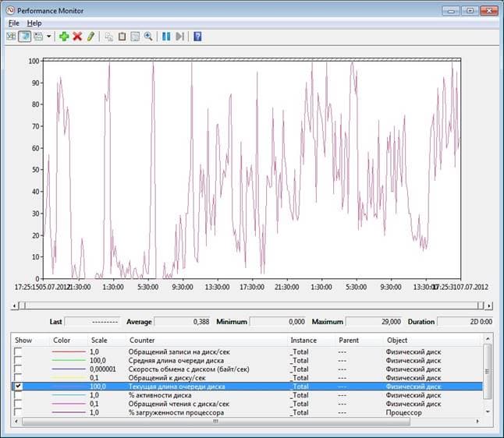
Task: Click the Update Data step icon
Action: coord(179,37)
